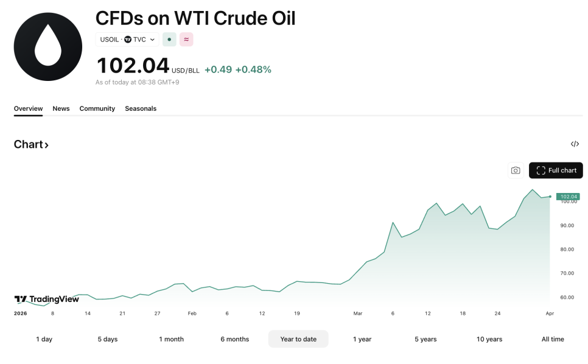
Task: Click the pink approximate-data indicator icon
Action: pos(186,40)
